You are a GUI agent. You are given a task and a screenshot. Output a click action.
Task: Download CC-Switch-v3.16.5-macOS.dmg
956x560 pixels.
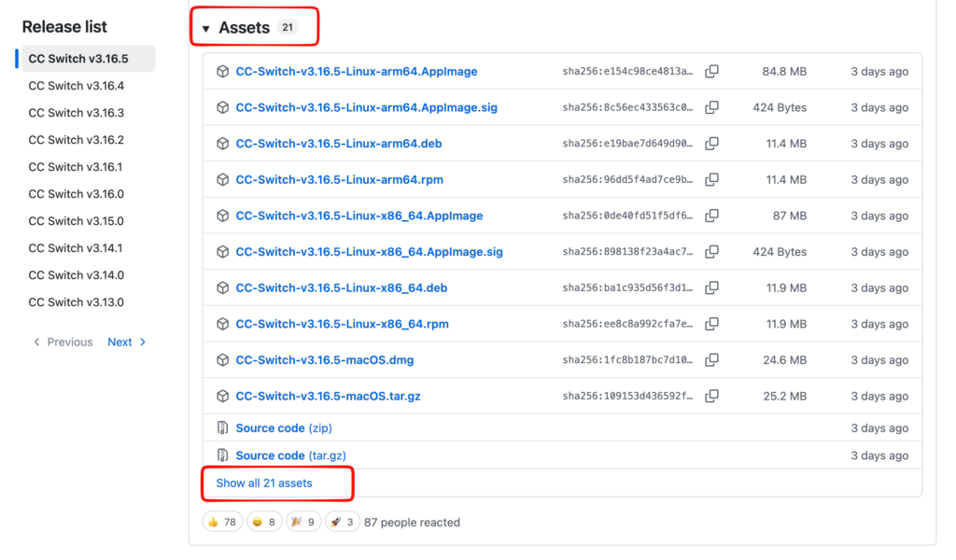324,359
